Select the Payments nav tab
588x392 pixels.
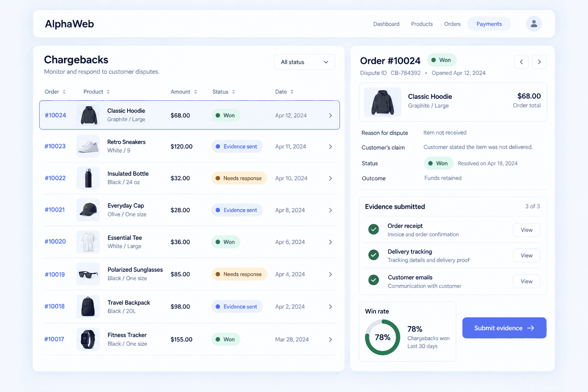489,24
